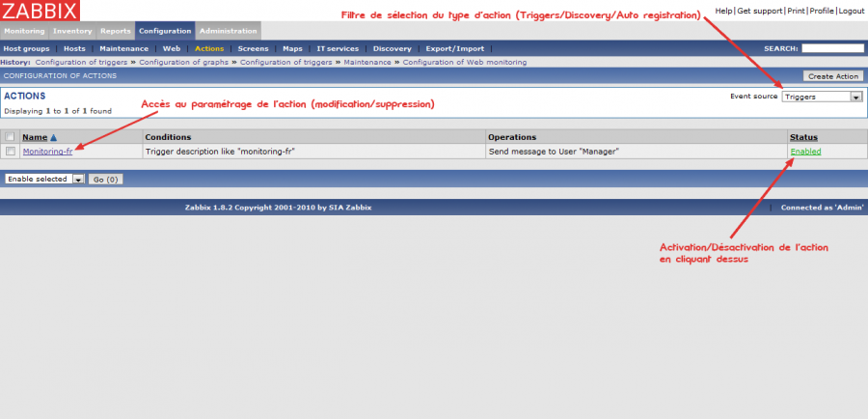This screenshot has height=419, width=868.
Task: Select the Configuration tab
Action: coord(165,31)
